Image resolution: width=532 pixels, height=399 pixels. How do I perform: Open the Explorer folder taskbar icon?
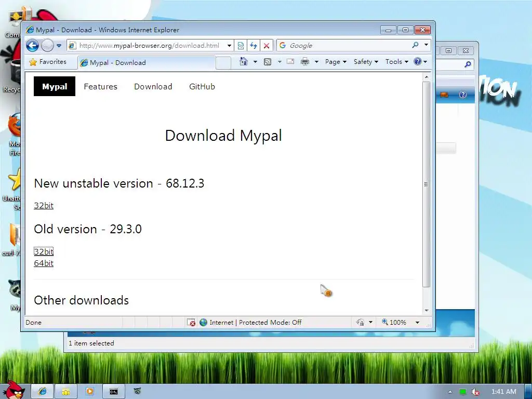(66, 392)
